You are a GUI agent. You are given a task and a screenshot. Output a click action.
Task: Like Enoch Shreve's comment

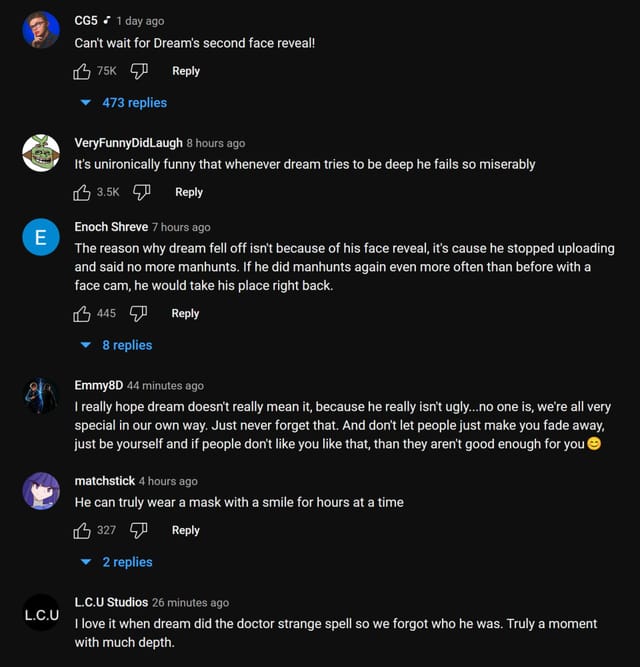click(x=82, y=314)
